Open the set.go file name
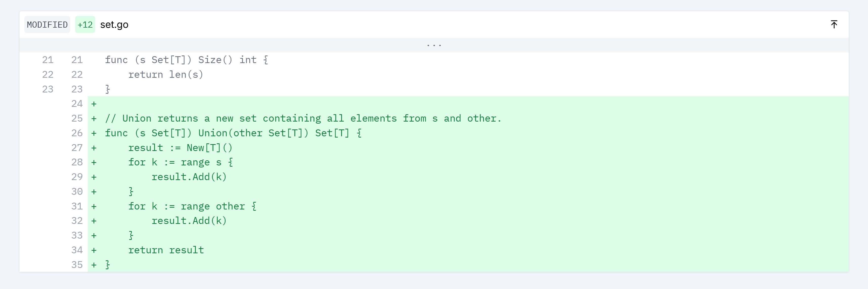This screenshot has width=868, height=289. point(114,25)
